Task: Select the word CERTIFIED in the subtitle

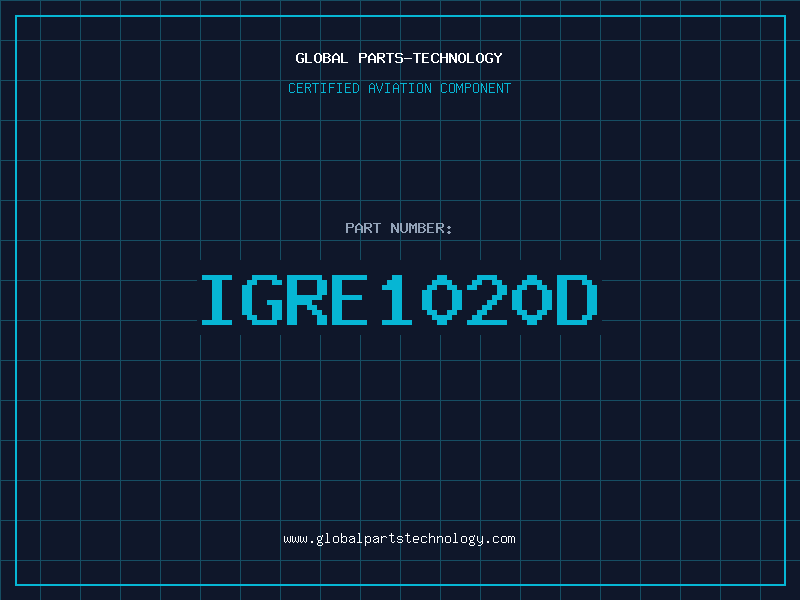Action: 324,89
